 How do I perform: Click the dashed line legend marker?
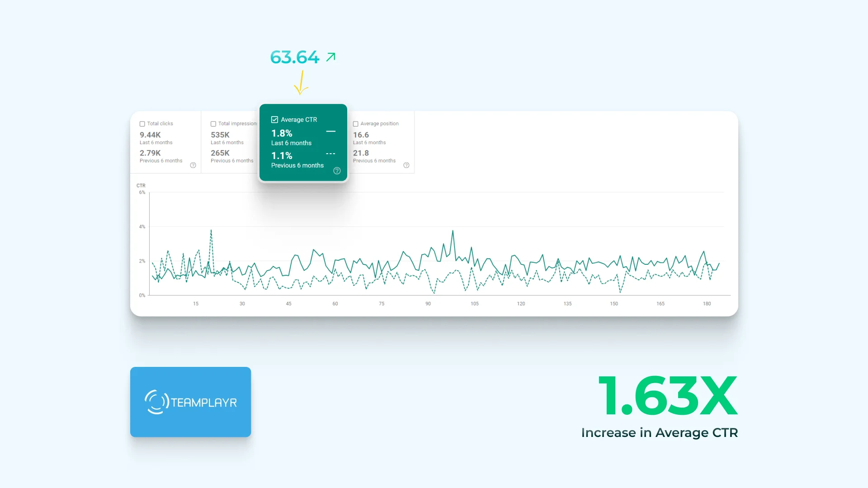331,154
